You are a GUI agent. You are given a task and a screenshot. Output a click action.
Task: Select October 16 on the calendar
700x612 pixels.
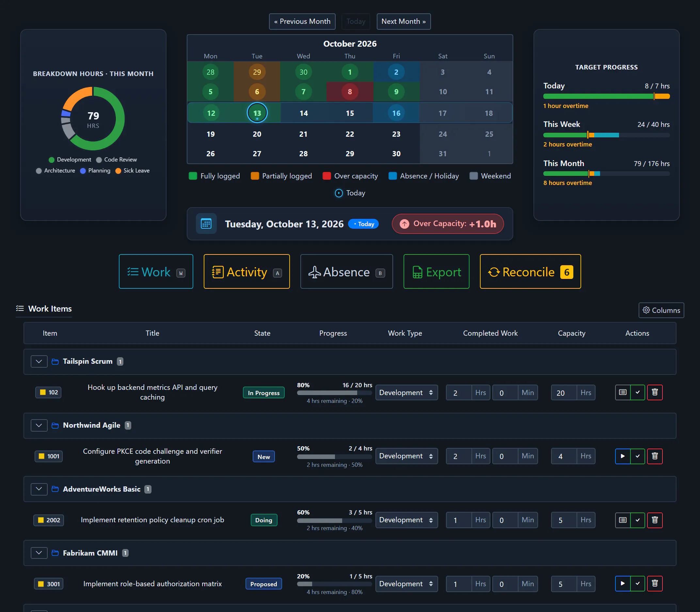pyautogui.click(x=396, y=113)
